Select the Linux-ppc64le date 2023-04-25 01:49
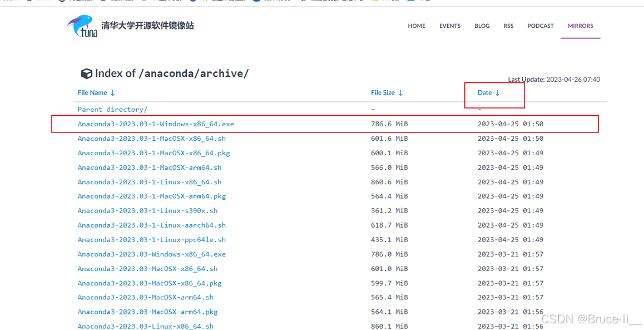This screenshot has height=330, width=644. click(x=511, y=240)
